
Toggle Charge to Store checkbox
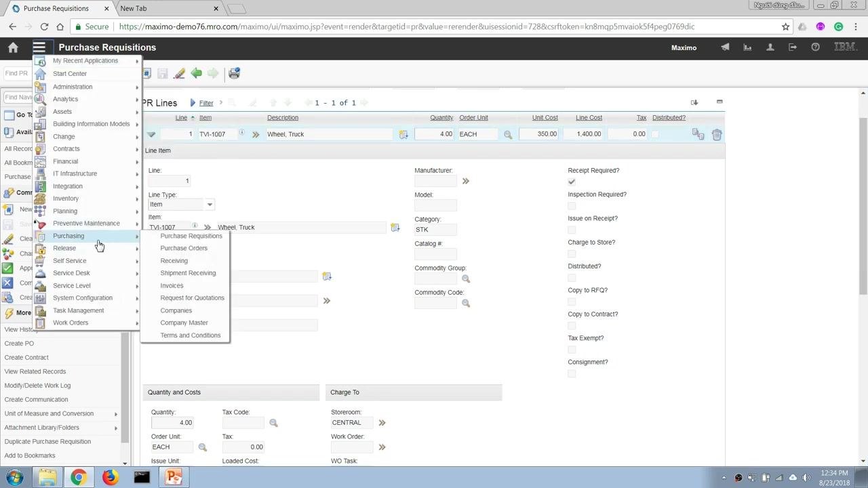click(572, 254)
